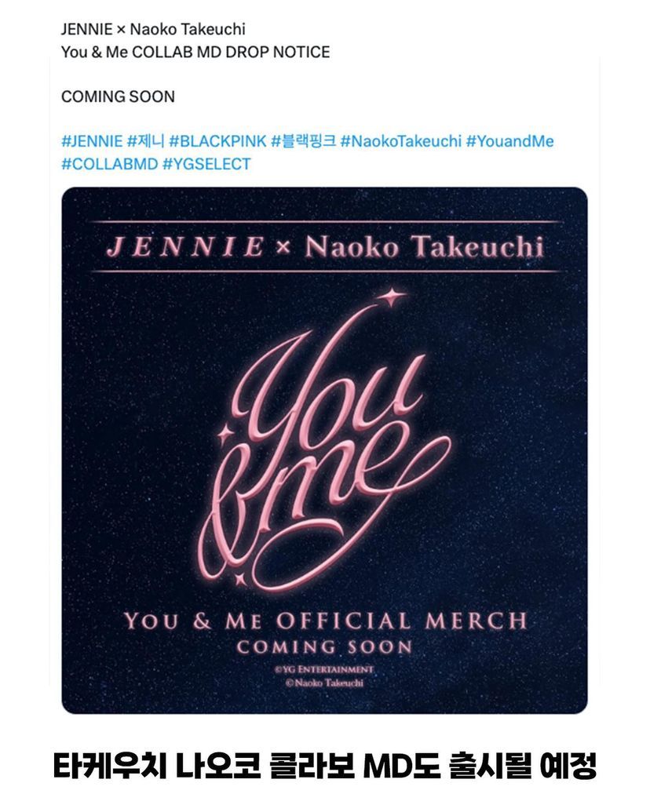Click the #YouandMe hashtag
This screenshot has width=650, height=812.
pyautogui.click(x=509, y=142)
